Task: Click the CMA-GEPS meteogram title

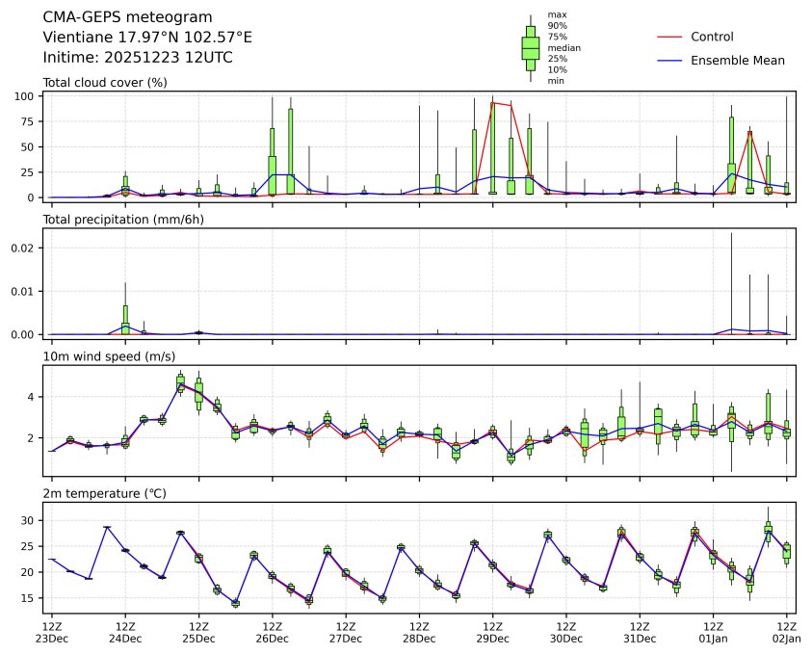Action: [x=128, y=17]
